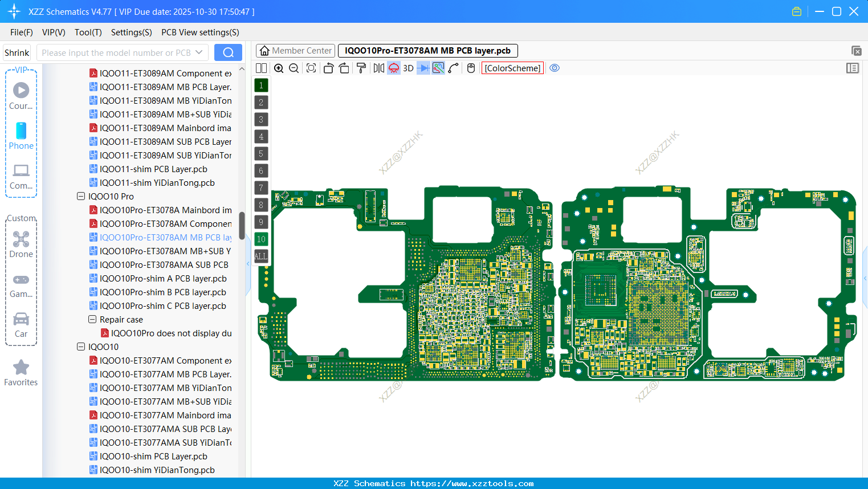This screenshot has width=868, height=489.
Task: Select layer 5 in the layer list
Action: [x=260, y=153]
